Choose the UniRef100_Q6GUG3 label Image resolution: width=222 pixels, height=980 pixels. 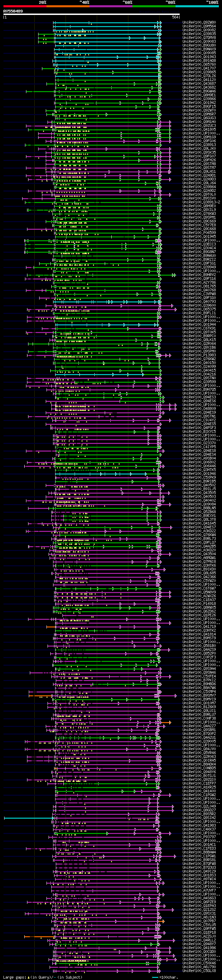pyautogui.click(x=199, y=118)
